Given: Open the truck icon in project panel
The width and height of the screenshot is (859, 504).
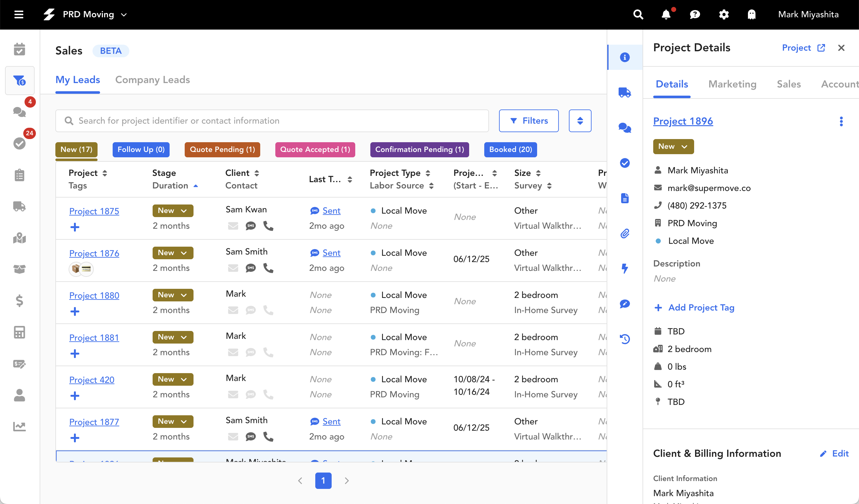Looking at the screenshot, I should point(625,92).
